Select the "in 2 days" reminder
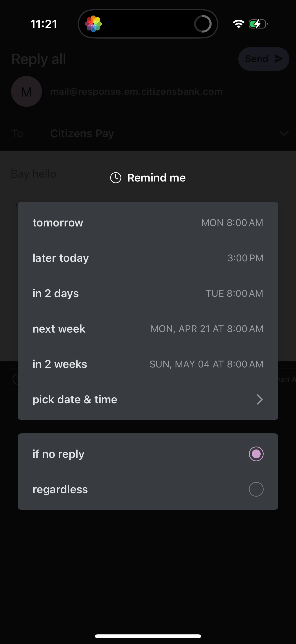Viewport: 296px width, 644px height. (x=148, y=293)
